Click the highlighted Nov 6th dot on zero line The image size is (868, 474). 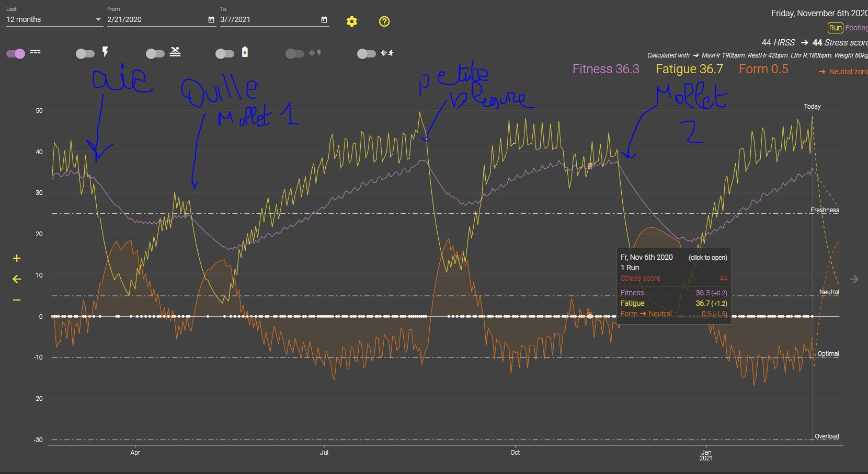pos(590,316)
